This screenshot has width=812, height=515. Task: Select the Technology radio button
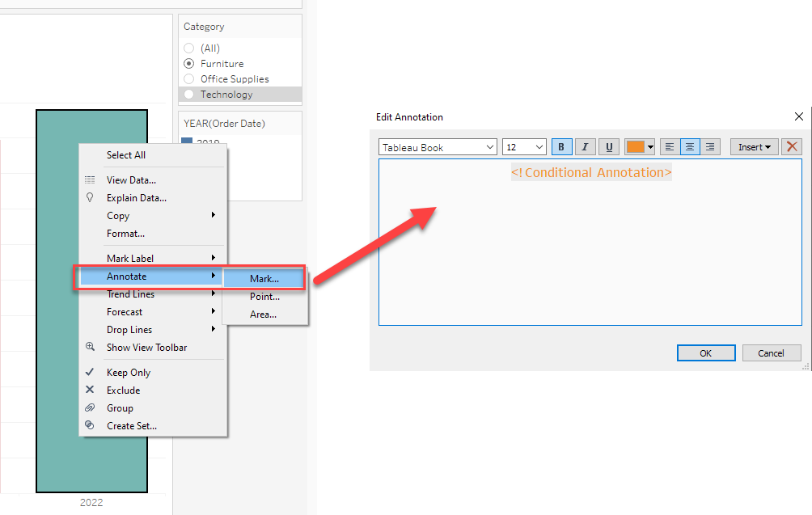[189, 95]
